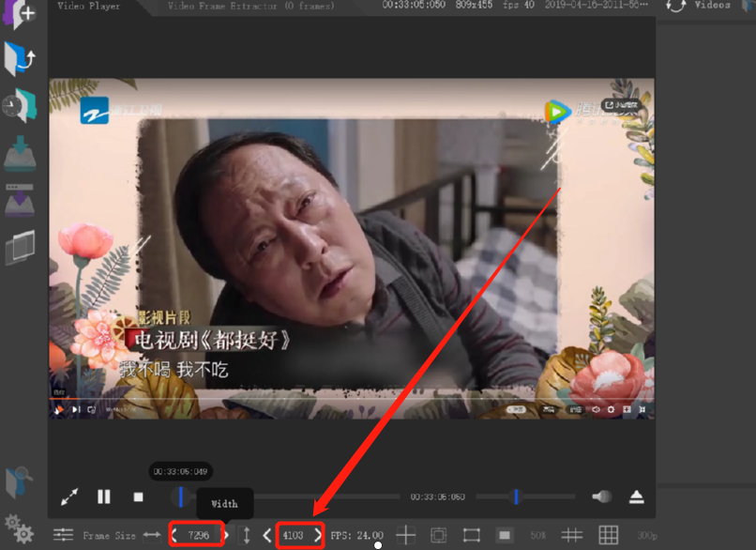Screen dimensions: 756x550
Task: Increase width with right chevron after 7296
Action: pos(226,535)
